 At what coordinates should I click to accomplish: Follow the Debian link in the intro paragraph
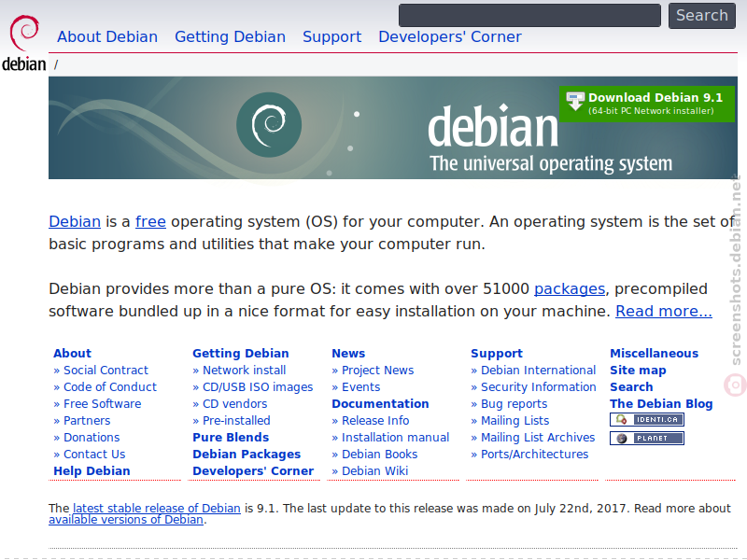[x=75, y=221]
